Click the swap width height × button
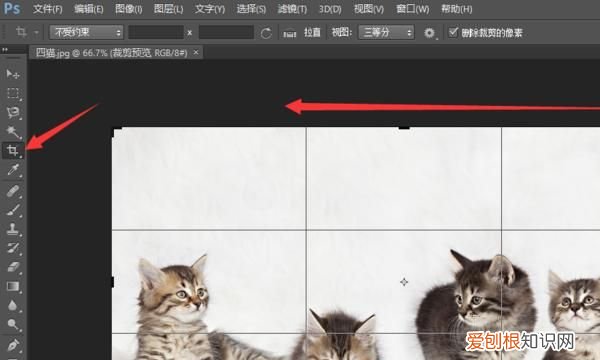The height and width of the screenshot is (360, 600). coord(190,33)
